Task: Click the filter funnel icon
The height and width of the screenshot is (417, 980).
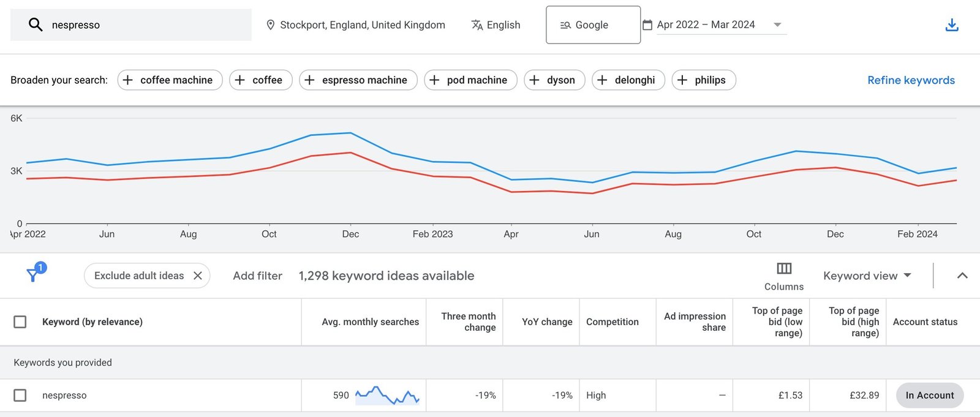Action: coord(33,275)
